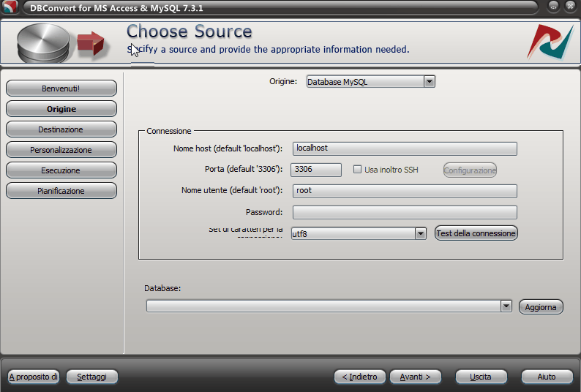Click the Uscita exit button
This screenshot has height=392, width=581.
[x=481, y=377]
